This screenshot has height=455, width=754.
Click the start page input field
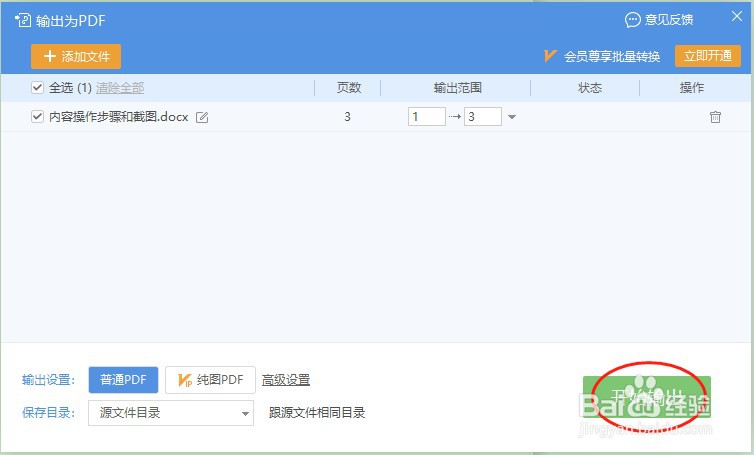click(427, 117)
